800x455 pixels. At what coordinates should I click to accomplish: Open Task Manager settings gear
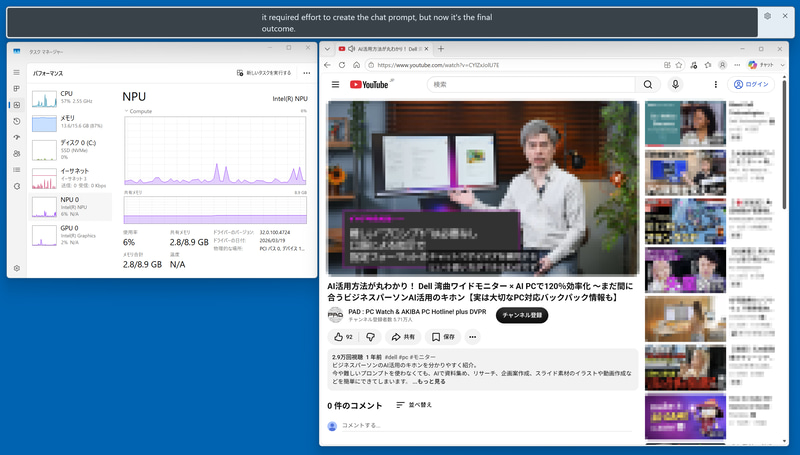(16, 268)
